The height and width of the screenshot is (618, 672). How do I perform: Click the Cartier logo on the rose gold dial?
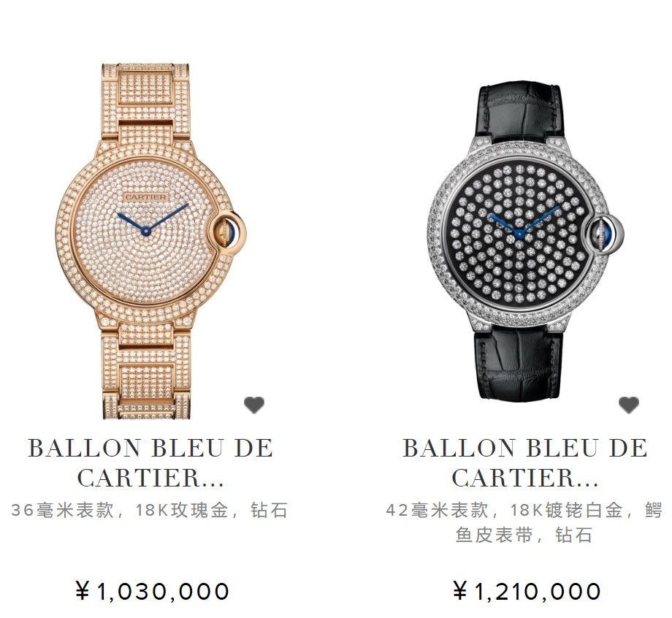[x=145, y=197]
